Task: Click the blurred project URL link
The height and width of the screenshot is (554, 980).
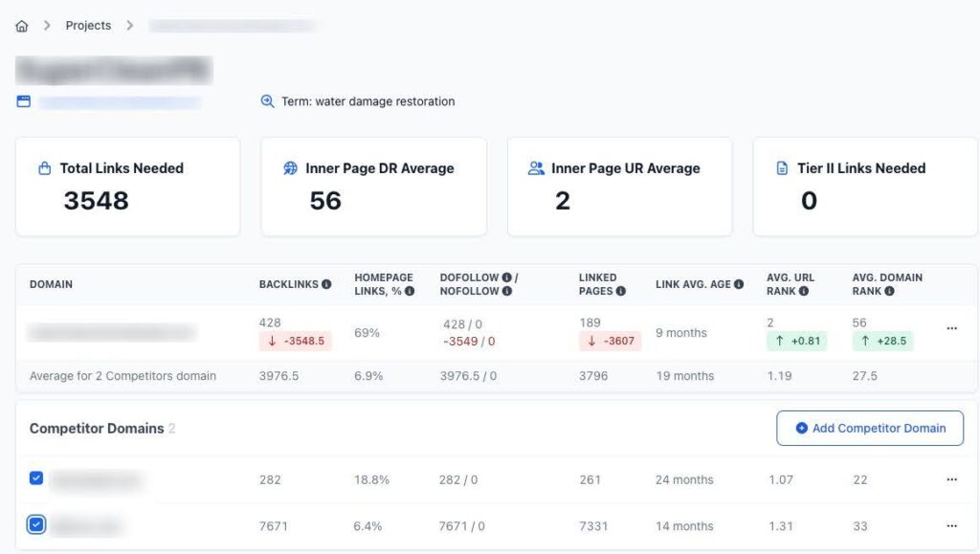Action: [x=120, y=102]
